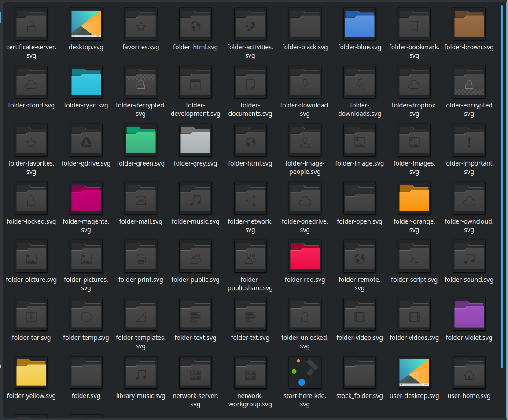The height and width of the screenshot is (420, 508).
Task: Pick the folder-grey.svg icon
Action: [x=195, y=140]
